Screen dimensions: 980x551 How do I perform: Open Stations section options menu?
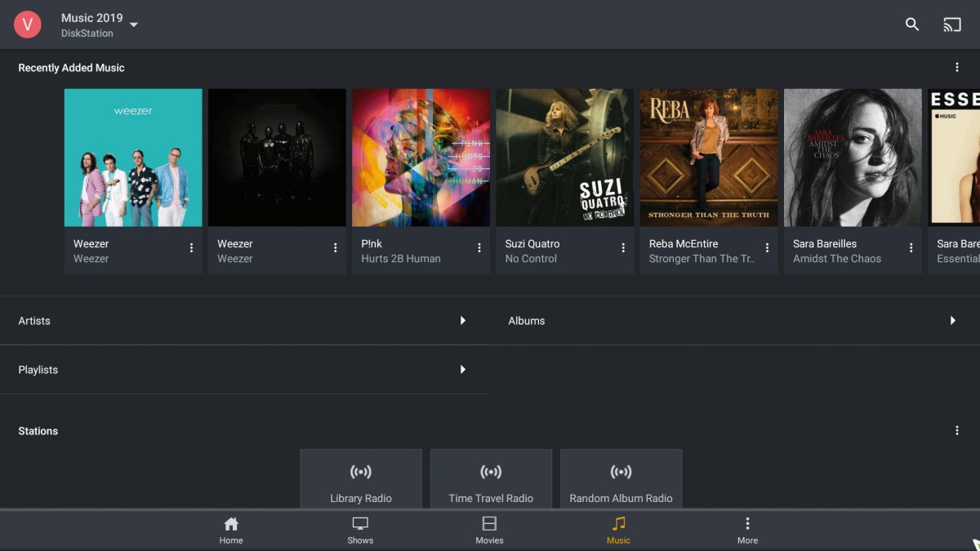click(x=957, y=430)
